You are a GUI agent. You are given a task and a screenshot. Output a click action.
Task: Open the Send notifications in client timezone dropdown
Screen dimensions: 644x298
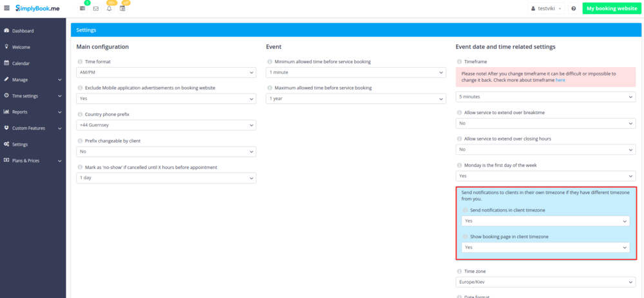[545, 221]
